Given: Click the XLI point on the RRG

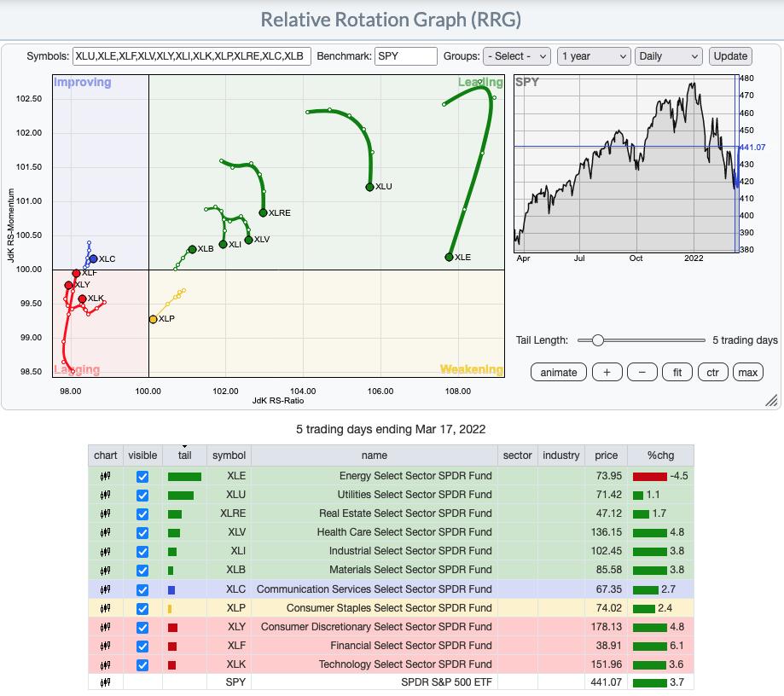Looking at the screenshot, I should coord(223,244).
